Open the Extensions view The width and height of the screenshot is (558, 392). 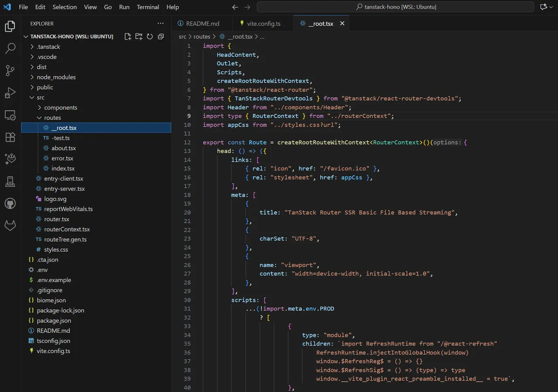coord(10,137)
